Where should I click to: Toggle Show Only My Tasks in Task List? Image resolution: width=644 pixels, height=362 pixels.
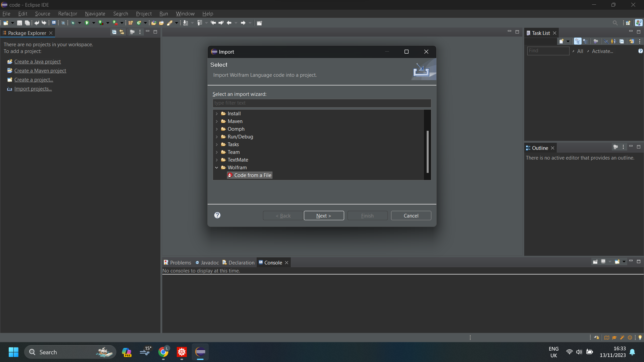tap(613, 41)
